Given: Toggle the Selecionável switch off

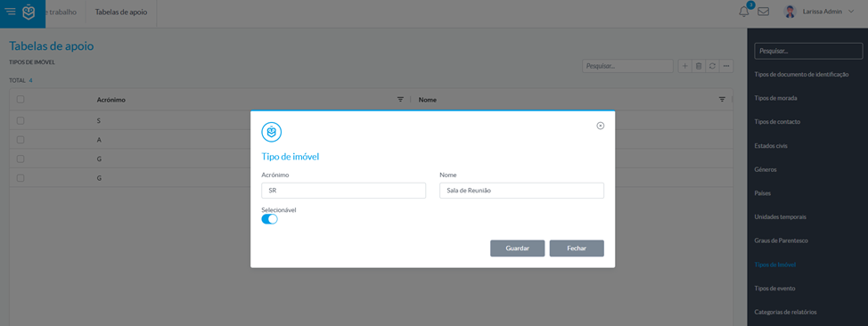Looking at the screenshot, I should (270, 219).
